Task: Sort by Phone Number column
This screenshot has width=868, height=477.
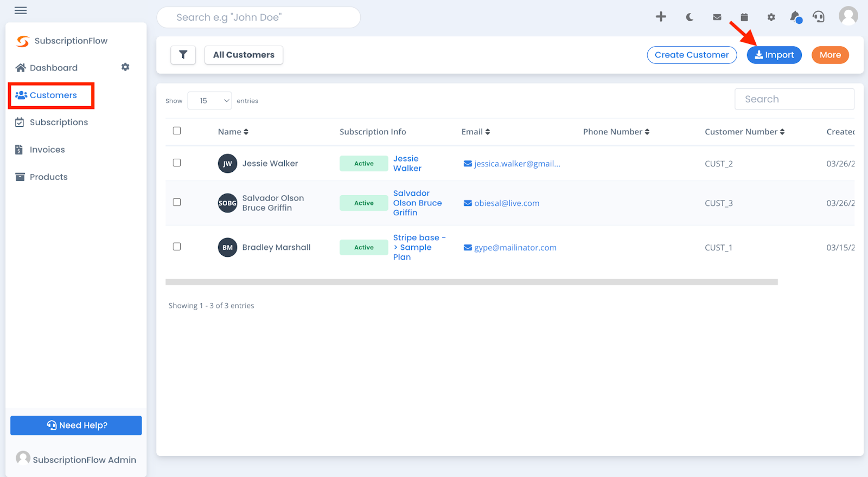Action: click(616, 132)
